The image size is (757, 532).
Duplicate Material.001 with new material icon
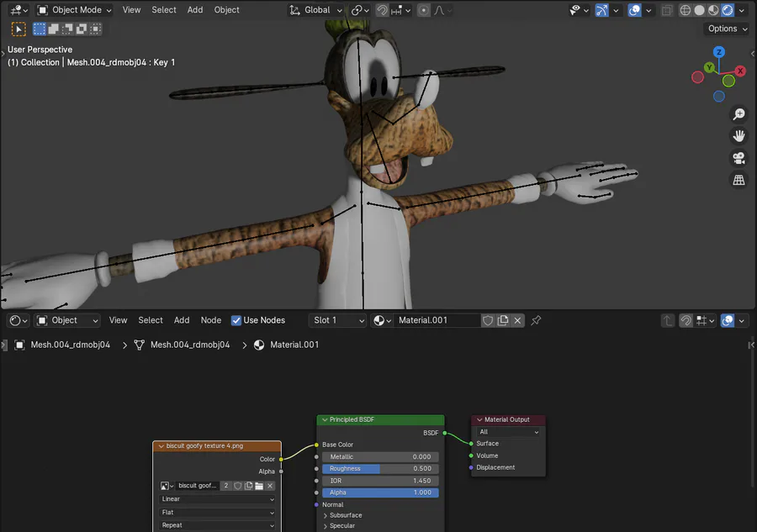coord(503,320)
